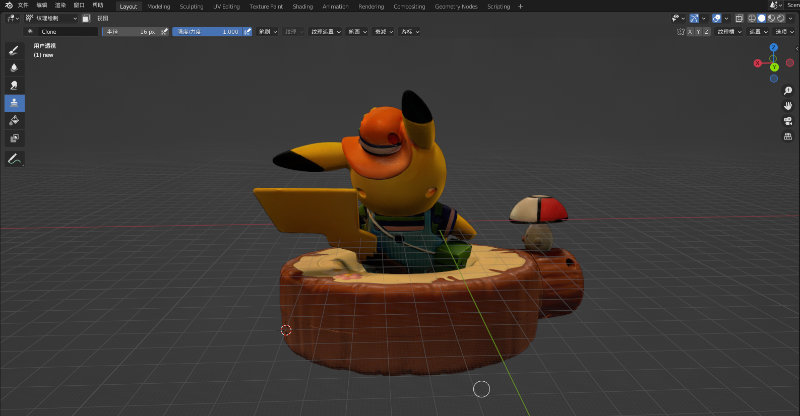The image size is (800, 416).
Task: Toggle camera view icon
Action: click(788, 121)
